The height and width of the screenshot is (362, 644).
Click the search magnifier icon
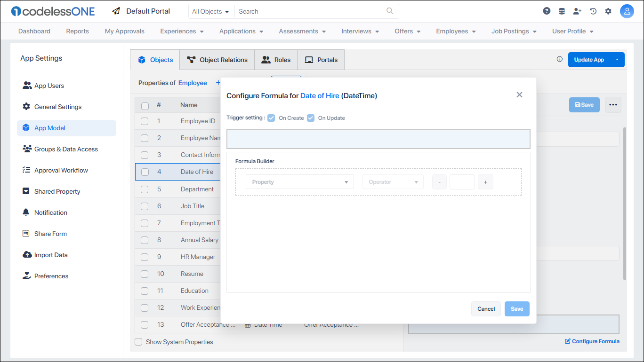point(390,11)
